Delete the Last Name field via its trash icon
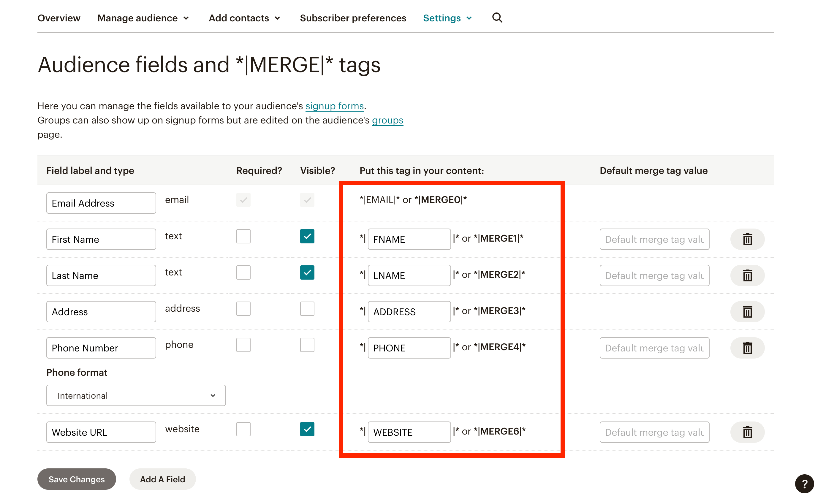826x504 pixels. coord(747,275)
